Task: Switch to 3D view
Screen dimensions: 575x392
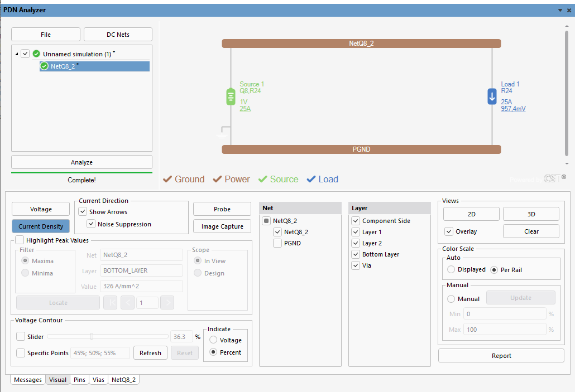Action: coord(531,214)
